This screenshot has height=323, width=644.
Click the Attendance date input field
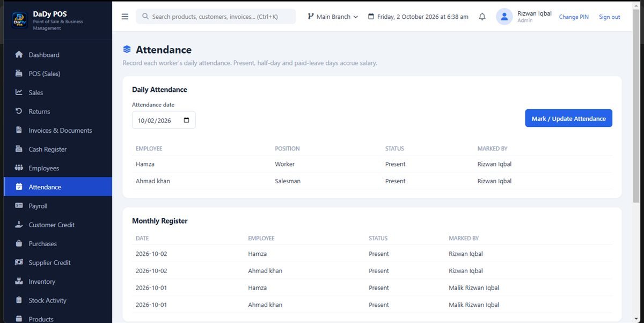(164, 120)
